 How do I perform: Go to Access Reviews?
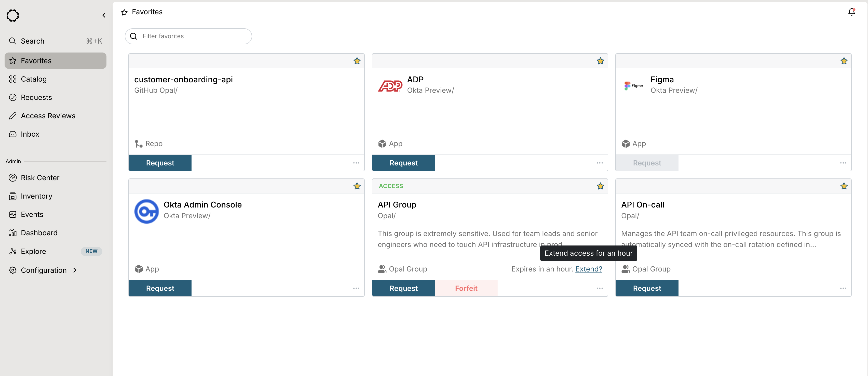click(48, 116)
